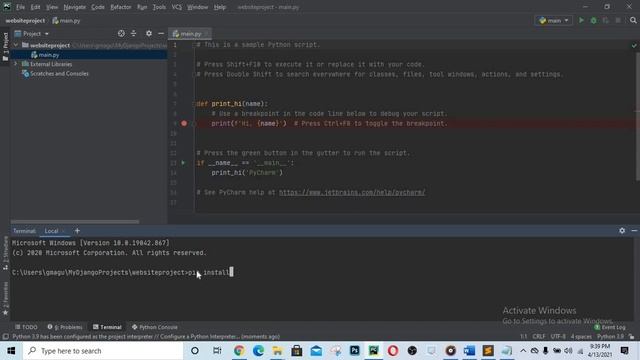Open Photoshop from taskbar
The height and width of the screenshot is (360, 640).
355,351
